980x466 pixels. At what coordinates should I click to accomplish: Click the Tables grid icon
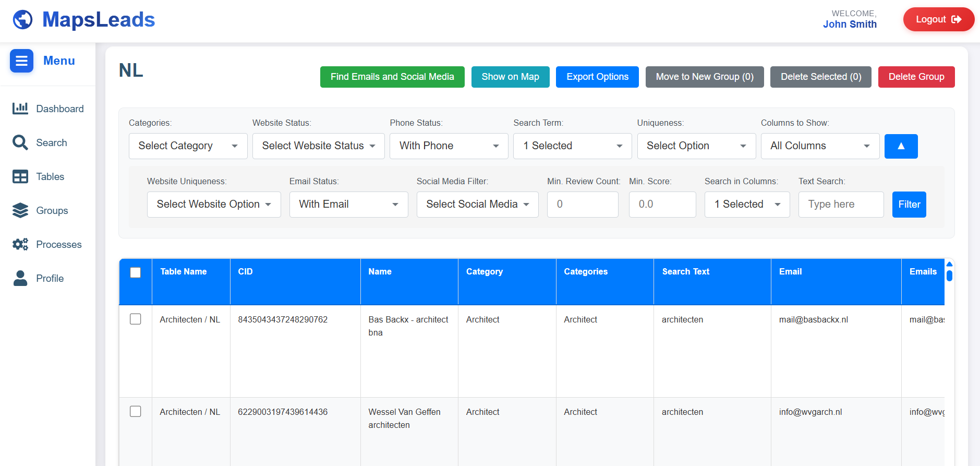click(20, 176)
